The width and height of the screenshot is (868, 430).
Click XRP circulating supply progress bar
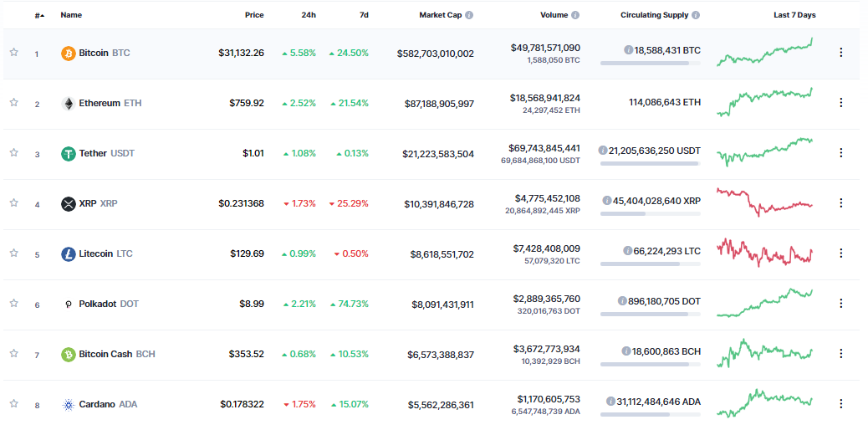coord(651,213)
